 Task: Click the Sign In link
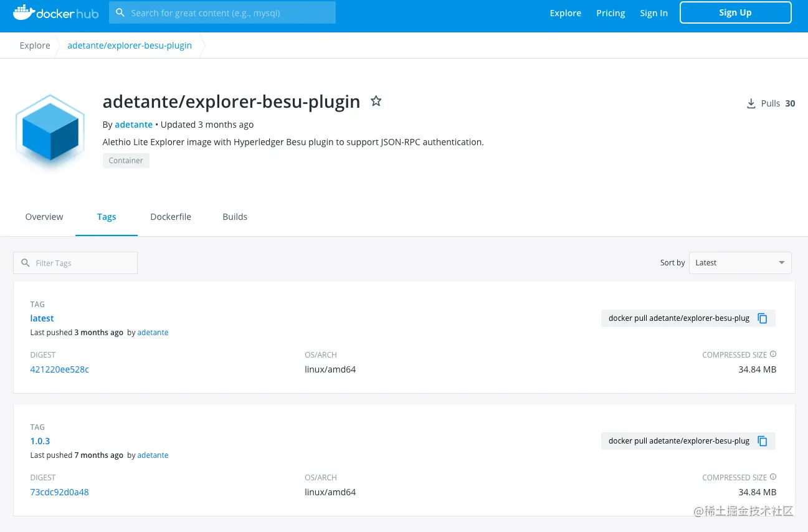[654, 13]
